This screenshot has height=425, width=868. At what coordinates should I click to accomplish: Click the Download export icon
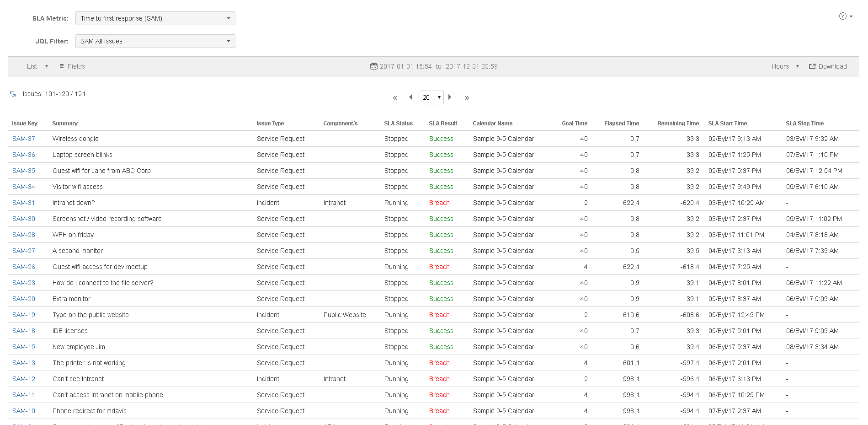coord(812,66)
